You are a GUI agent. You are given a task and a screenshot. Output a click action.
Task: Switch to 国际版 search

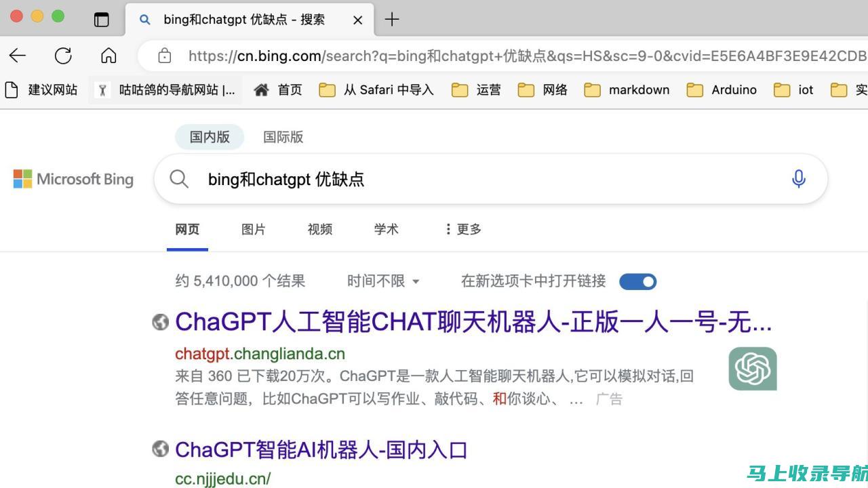(283, 137)
